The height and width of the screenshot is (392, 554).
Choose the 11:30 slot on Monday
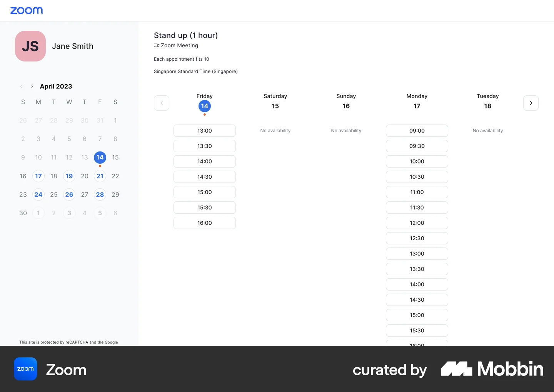point(417,208)
